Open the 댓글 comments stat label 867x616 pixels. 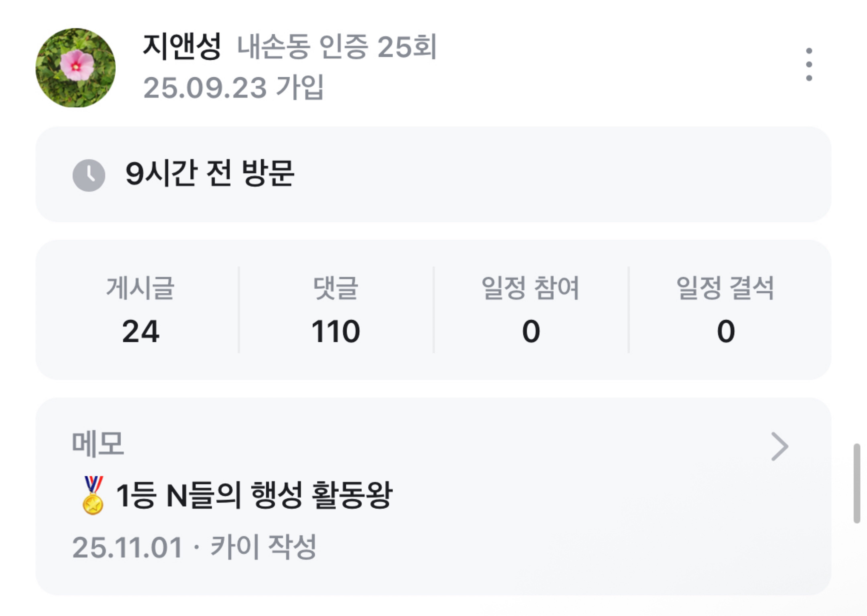[x=336, y=288]
